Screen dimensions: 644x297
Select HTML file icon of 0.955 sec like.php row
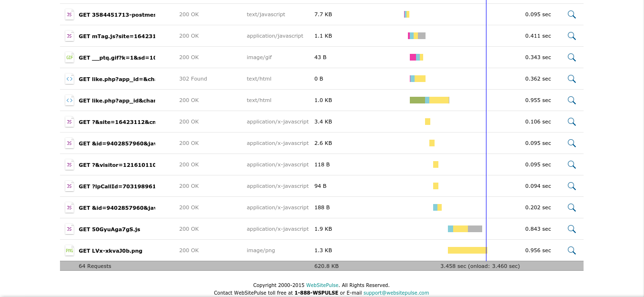[x=69, y=100]
